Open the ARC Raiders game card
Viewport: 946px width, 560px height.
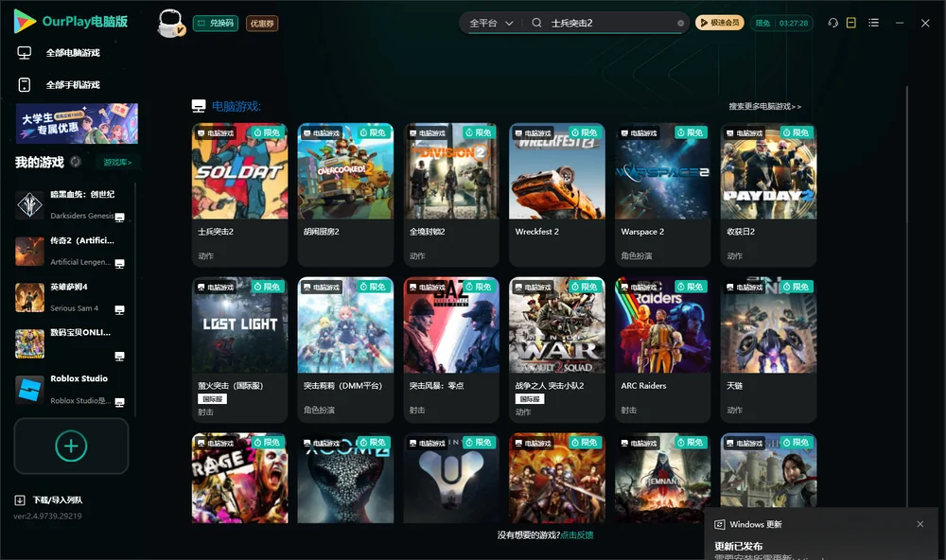[662, 350]
